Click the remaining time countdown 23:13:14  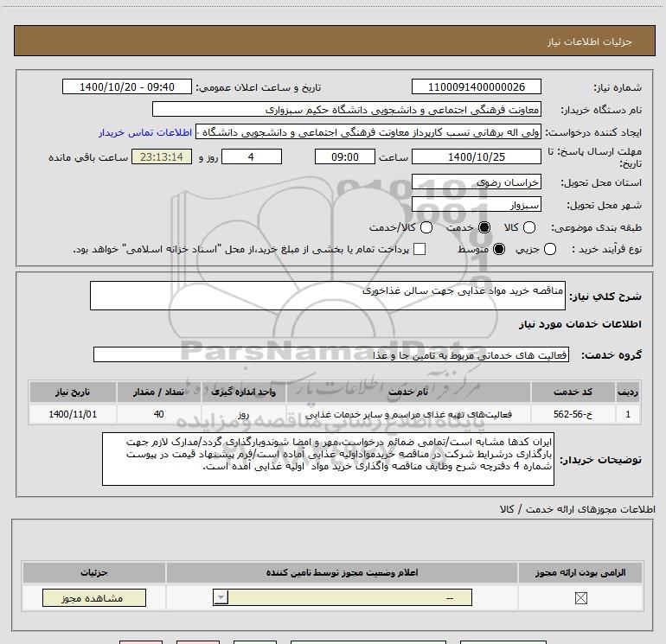[x=162, y=156]
